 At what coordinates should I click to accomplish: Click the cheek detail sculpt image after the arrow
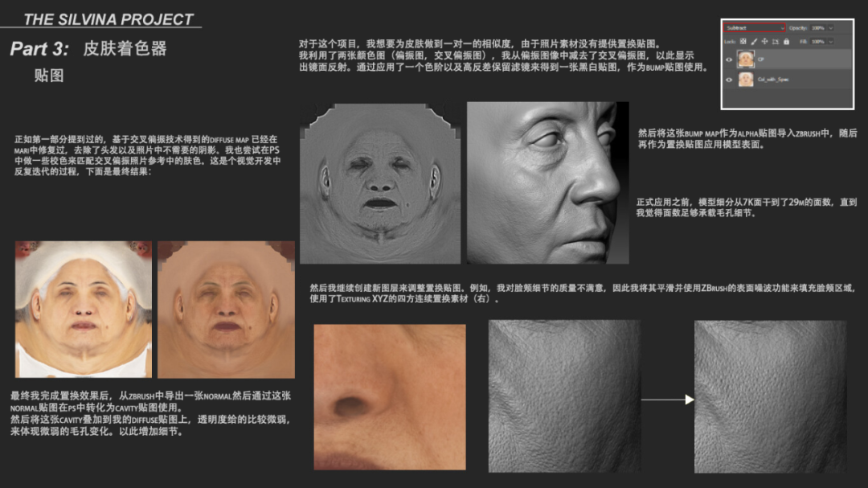[x=770, y=396]
